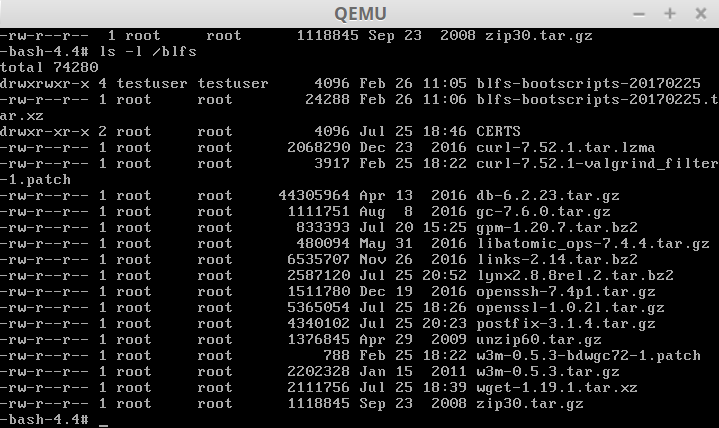
Task: Click the testuser owner column entry
Action: click(152, 83)
